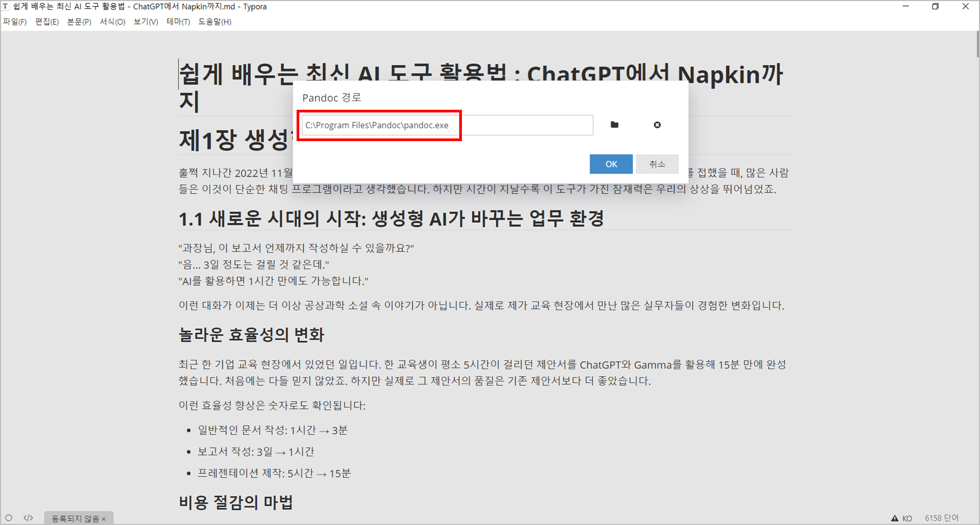Screen dimensions: 980x525
Task: Click the spell-check warning KO indicator
Action: (902, 518)
